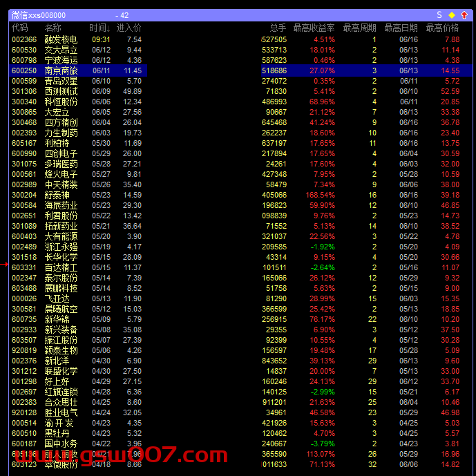Screen dimensions: 476x476
Task: Sort by the 最高周期 column header
Action: tap(359, 28)
